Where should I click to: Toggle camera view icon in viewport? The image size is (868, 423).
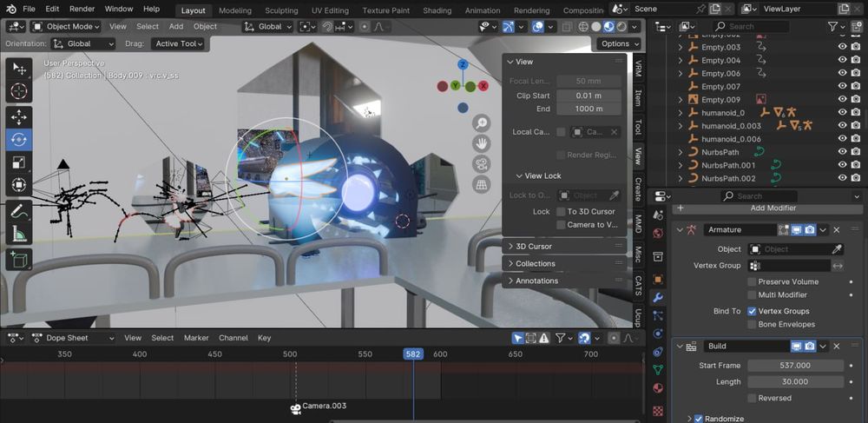pyautogui.click(x=481, y=164)
